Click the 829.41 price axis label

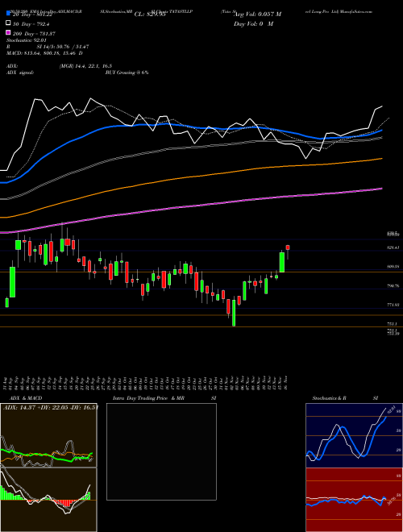coord(393,247)
